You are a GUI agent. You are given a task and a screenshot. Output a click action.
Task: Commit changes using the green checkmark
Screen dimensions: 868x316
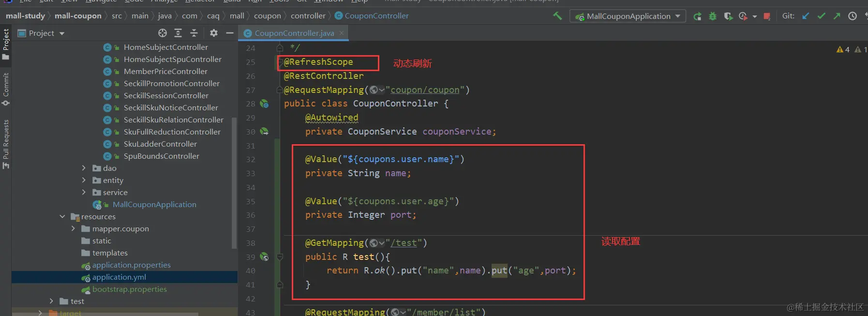click(821, 16)
